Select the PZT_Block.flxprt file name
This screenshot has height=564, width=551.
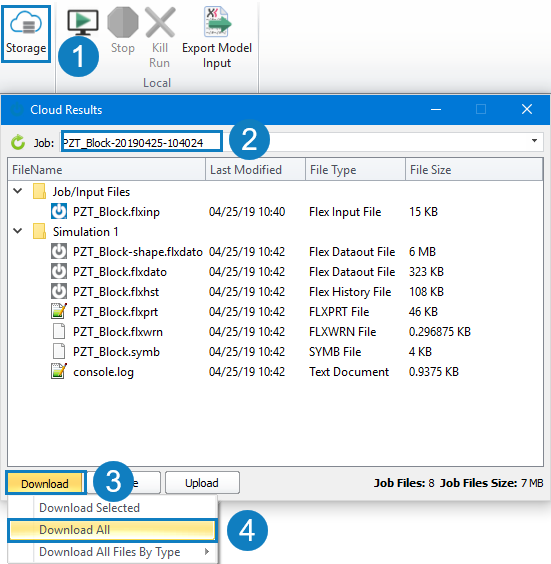[x=115, y=312]
